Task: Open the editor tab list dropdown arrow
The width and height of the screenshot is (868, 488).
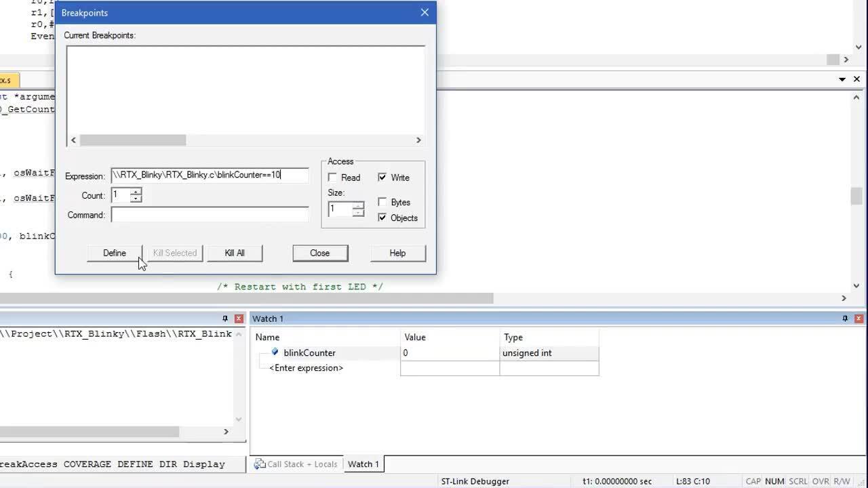Action: (x=842, y=79)
